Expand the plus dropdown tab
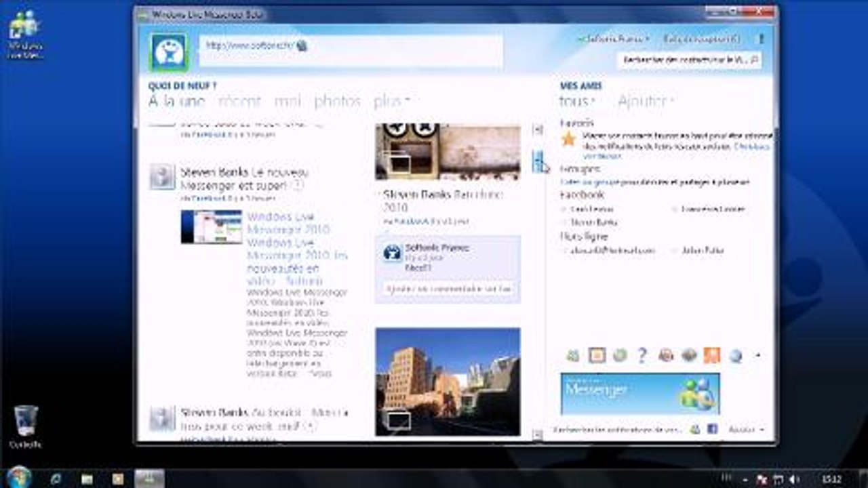 click(x=392, y=101)
